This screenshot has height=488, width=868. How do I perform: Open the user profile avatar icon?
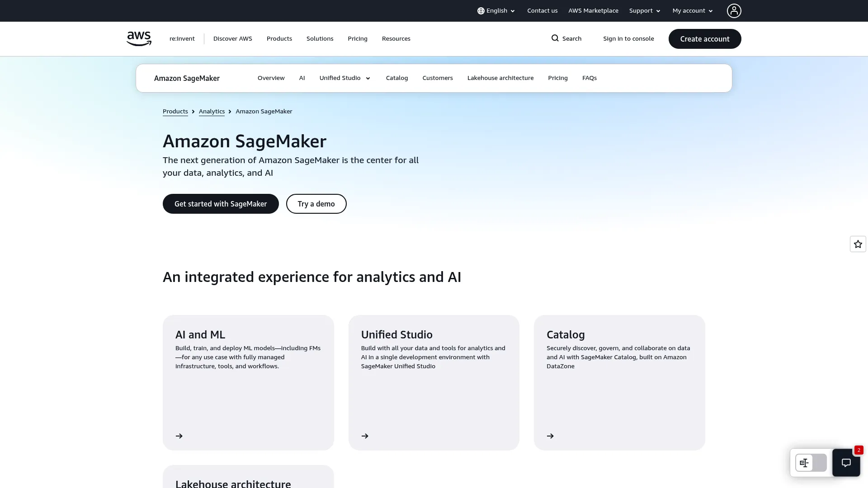pos(734,10)
